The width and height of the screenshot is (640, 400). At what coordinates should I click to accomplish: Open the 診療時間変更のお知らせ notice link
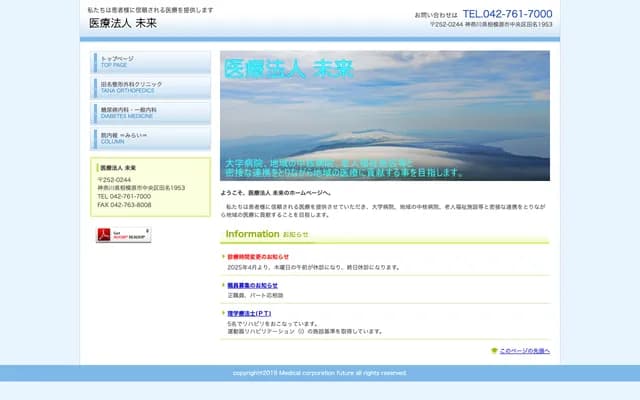[x=258, y=257]
